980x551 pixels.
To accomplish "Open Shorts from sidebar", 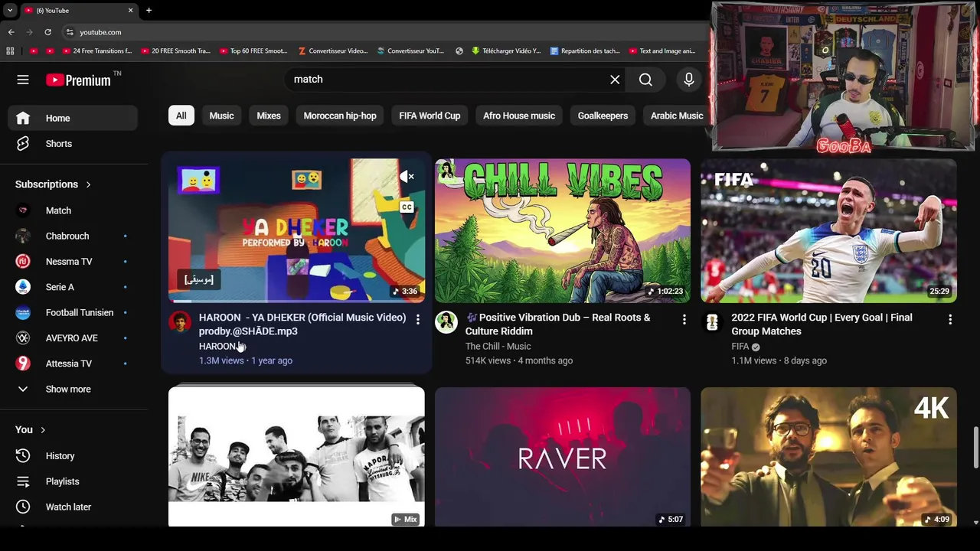I will click(73, 144).
